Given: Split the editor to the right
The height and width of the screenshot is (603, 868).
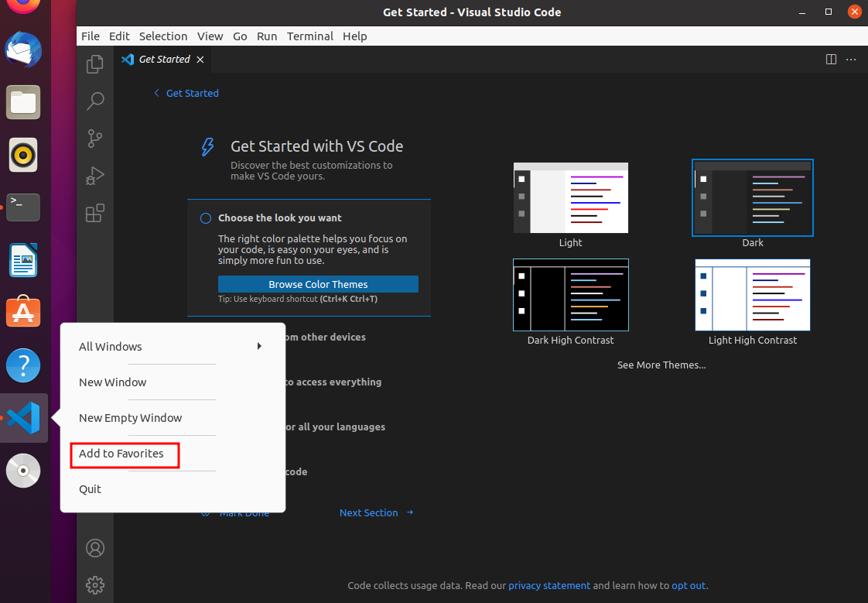Looking at the screenshot, I should pyautogui.click(x=831, y=60).
